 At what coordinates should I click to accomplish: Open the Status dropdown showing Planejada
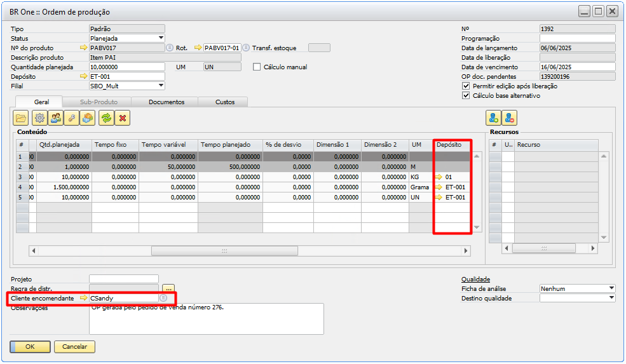click(x=161, y=38)
